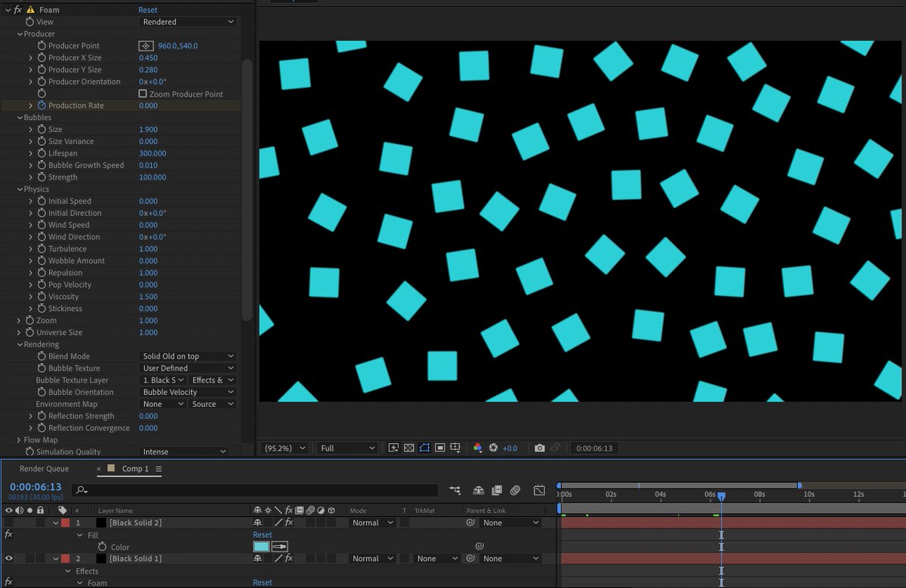Toggle fx switch on Black Solid 2 layer

[x=288, y=522]
